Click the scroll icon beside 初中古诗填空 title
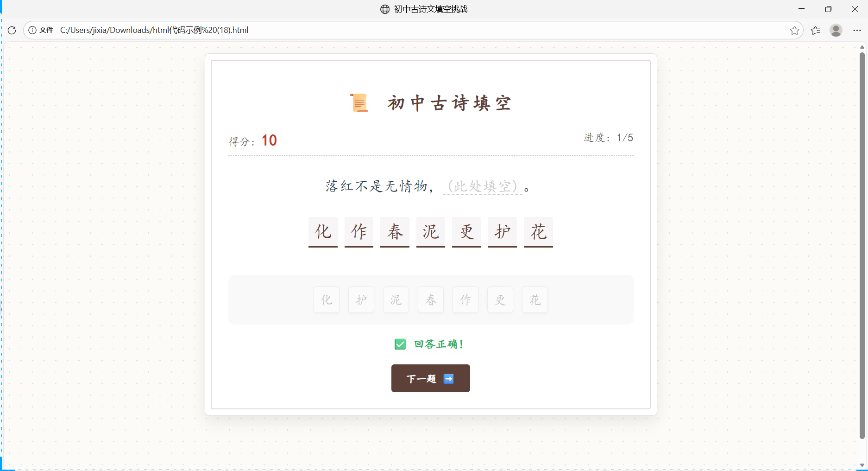 pyautogui.click(x=359, y=102)
